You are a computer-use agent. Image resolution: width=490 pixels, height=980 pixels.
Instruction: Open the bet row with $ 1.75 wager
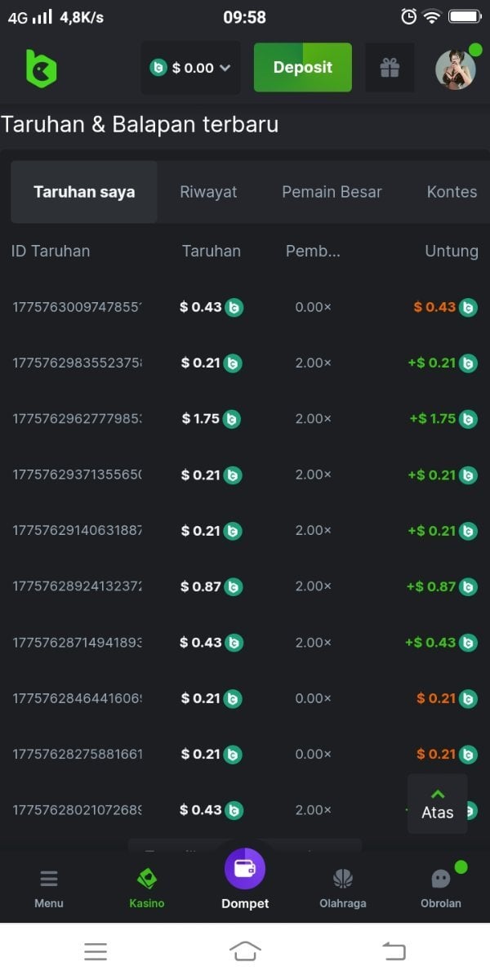[77, 419]
